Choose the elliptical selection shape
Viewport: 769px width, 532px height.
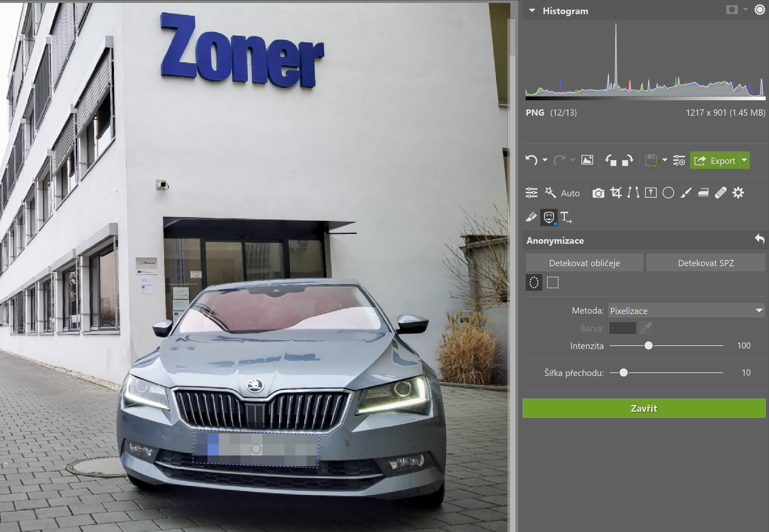(x=534, y=283)
